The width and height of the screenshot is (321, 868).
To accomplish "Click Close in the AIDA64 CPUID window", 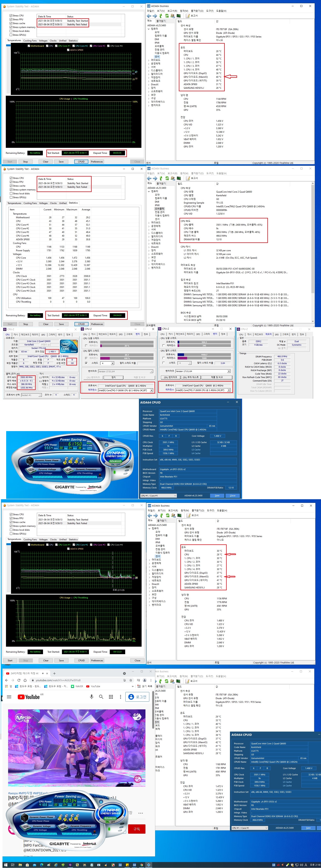I will pyautogui.click(x=233, y=496).
